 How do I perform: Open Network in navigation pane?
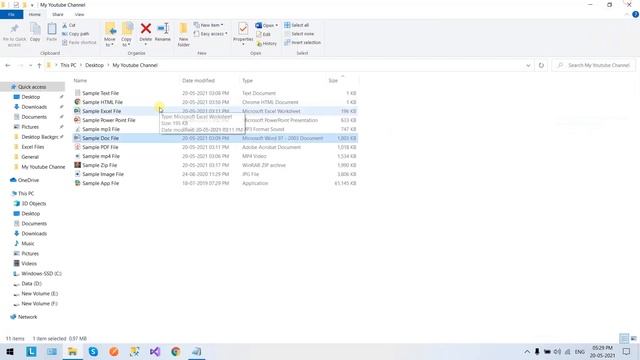pyautogui.click(x=27, y=317)
